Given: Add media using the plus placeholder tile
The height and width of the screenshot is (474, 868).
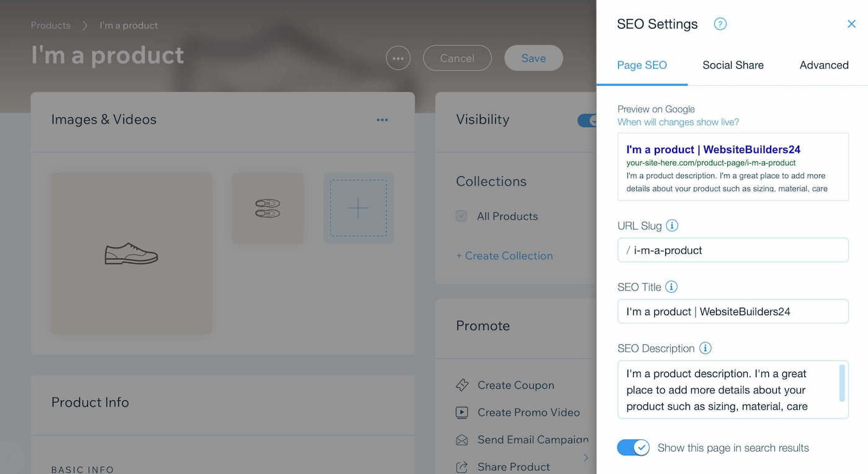Looking at the screenshot, I should click(358, 208).
